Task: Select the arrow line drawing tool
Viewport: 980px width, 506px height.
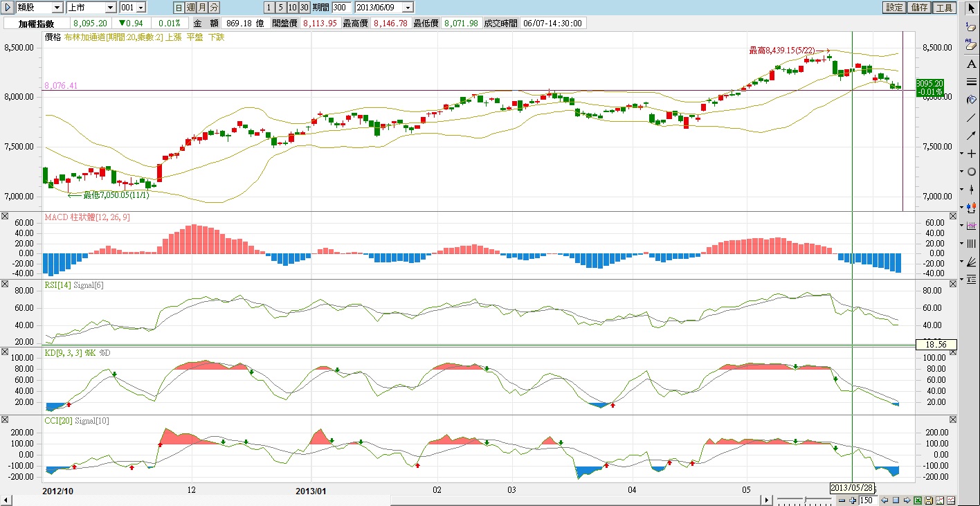Action: 971,136
